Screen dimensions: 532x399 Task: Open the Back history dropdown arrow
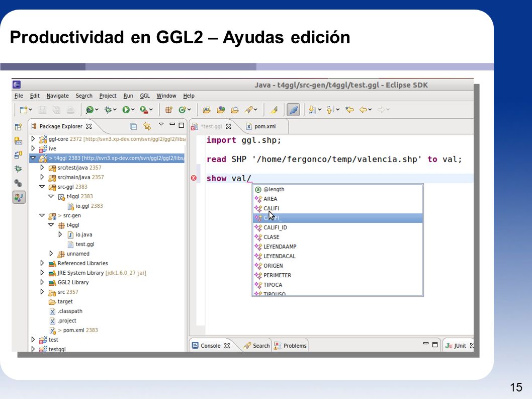[x=370, y=110]
